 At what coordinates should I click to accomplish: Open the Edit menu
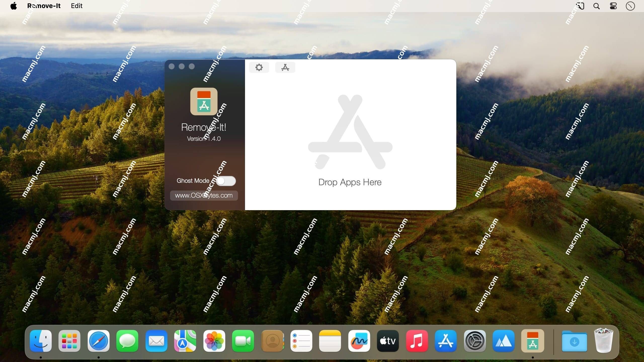[x=76, y=6]
